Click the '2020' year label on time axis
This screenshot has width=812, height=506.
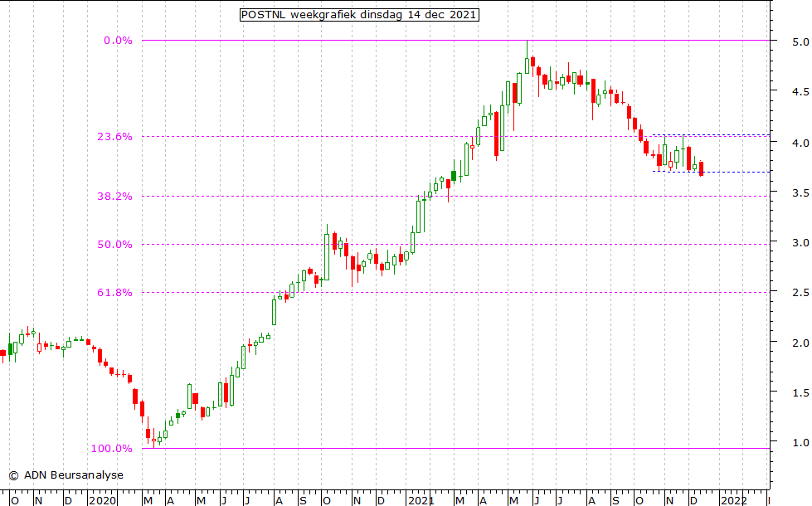(x=102, y=501)
